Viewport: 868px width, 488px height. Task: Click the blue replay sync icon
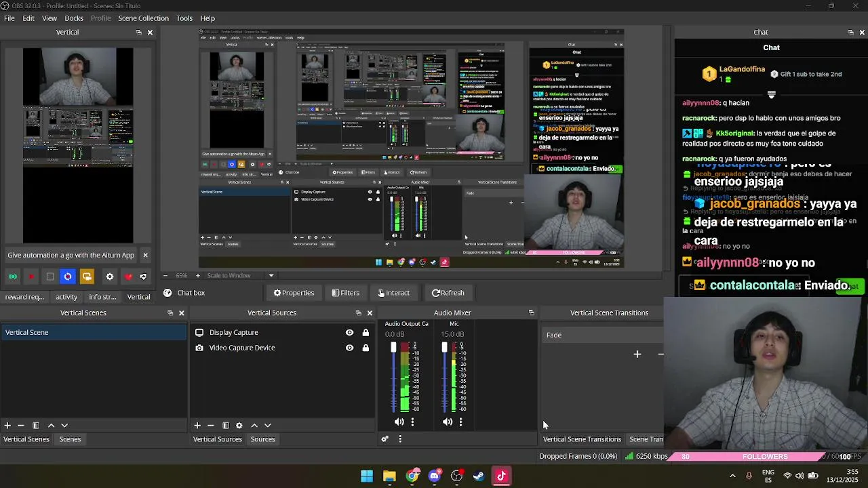pos(68,277)
